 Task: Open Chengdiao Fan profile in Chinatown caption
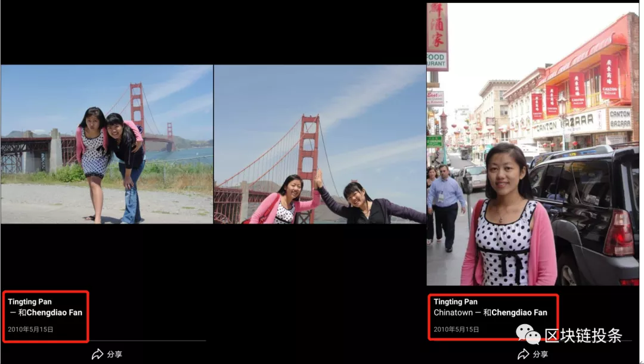[519, 313]
